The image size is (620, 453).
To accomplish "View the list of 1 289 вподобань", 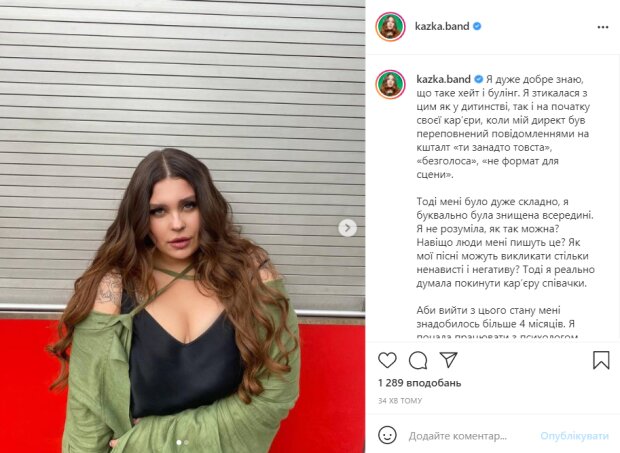I will pos(420,383).
